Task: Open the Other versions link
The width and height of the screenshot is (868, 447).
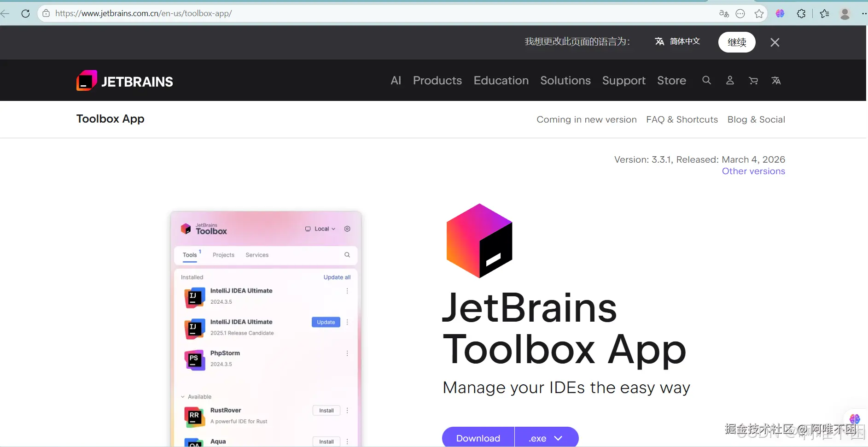Action: pyautogui.click(x=753, y=171)
